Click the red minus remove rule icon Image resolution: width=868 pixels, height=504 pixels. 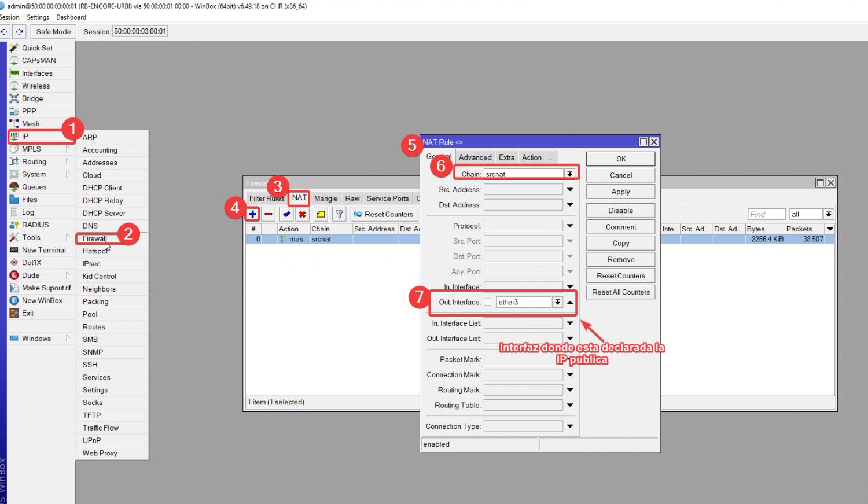269,214
